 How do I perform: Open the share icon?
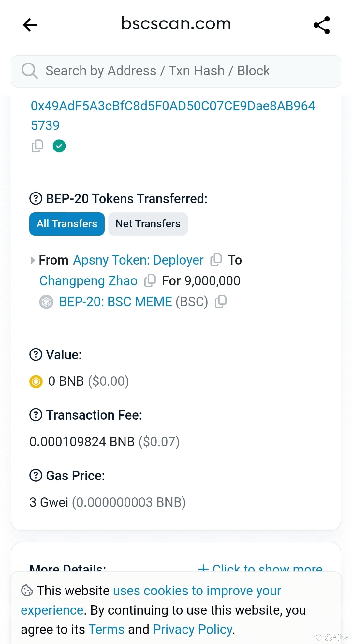pos(322,25)
